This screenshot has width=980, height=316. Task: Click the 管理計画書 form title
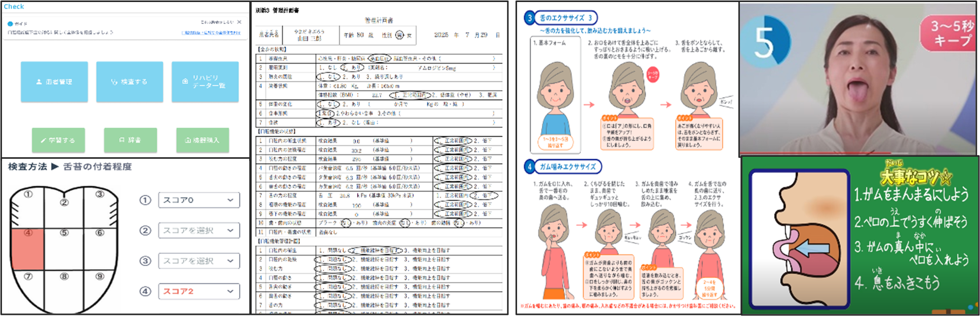(379, 20)
